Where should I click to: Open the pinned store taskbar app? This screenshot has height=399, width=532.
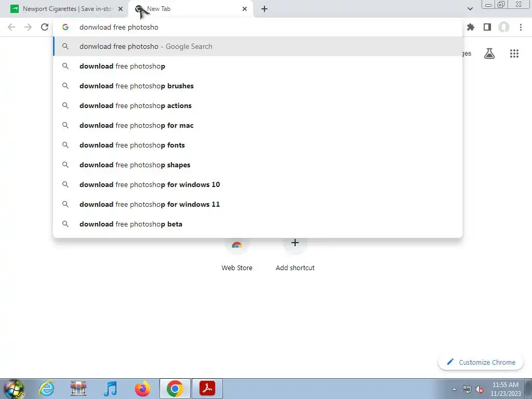pos(78,389)
